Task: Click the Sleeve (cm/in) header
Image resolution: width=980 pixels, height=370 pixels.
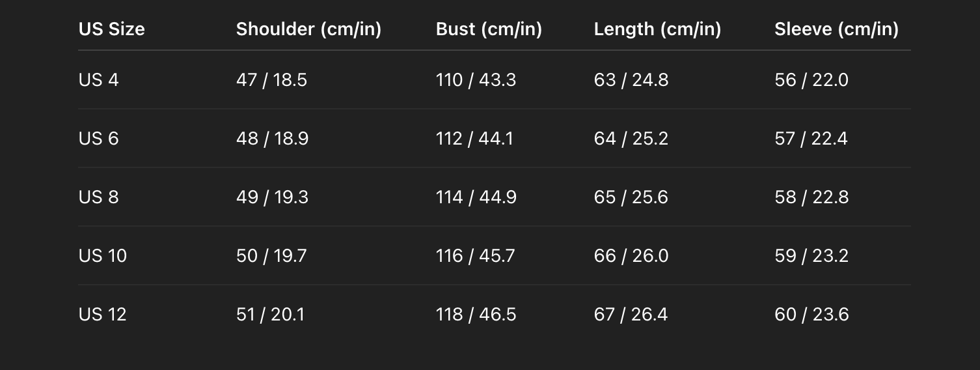Action: coord(836,29)
